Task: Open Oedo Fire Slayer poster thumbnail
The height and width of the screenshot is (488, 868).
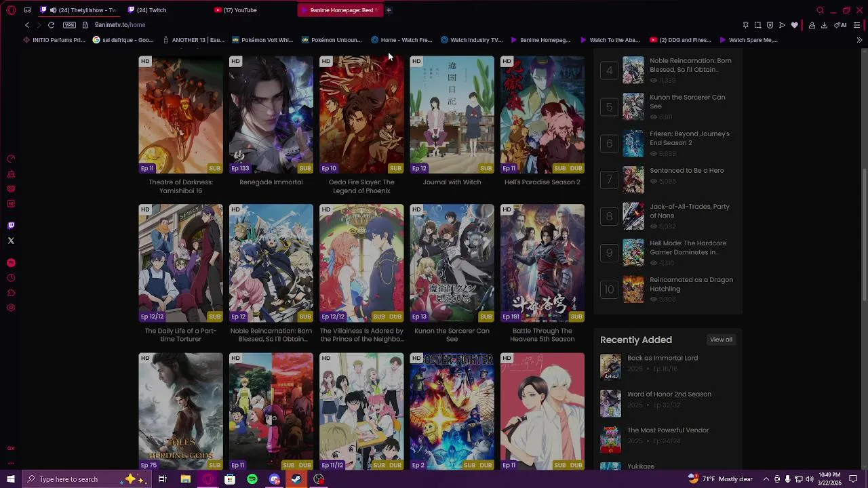Action: (361, 115)
